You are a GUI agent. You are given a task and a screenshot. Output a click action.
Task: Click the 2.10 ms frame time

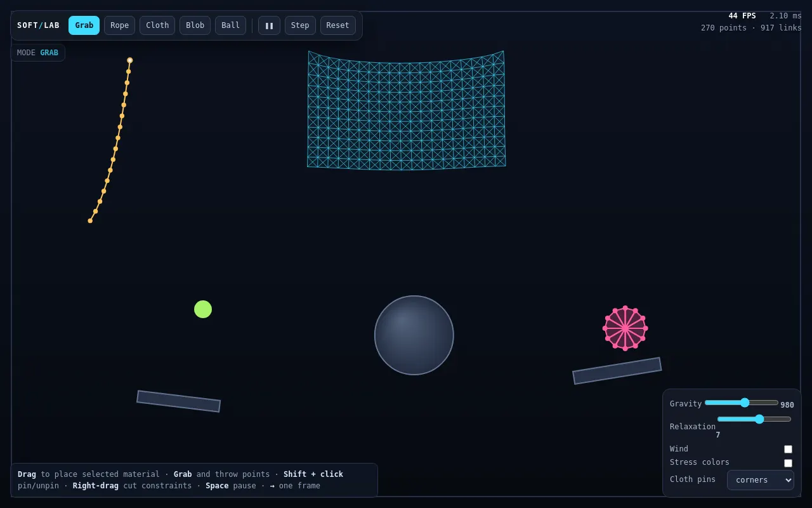pyautogui.click(x=786, y=16)
